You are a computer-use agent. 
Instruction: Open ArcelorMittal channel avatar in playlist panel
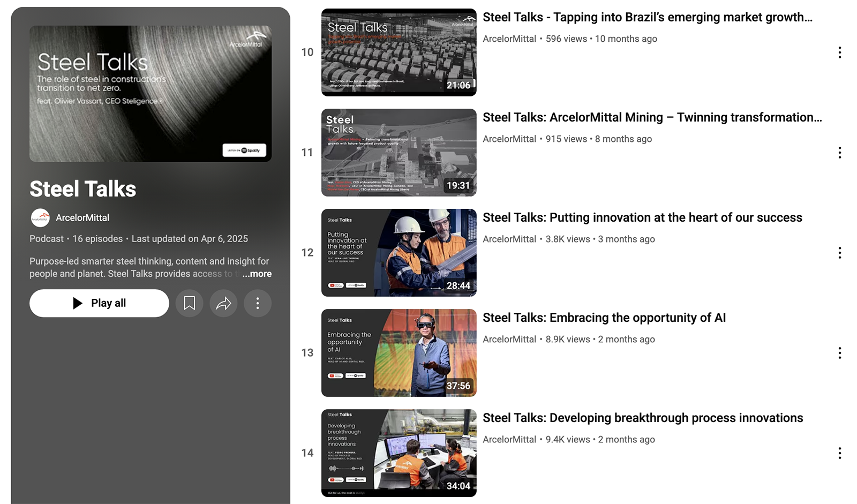pyautogui.click(x=40, y=218)
